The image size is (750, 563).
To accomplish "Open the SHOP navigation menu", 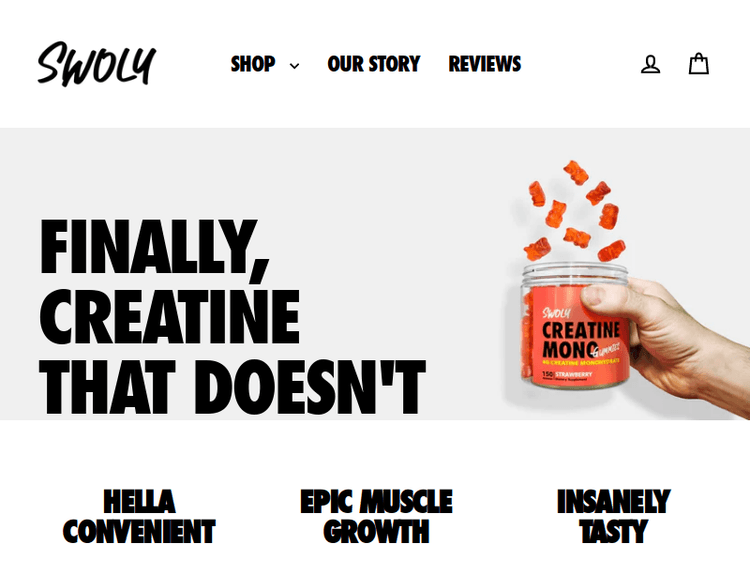I will tap(253, 64).
